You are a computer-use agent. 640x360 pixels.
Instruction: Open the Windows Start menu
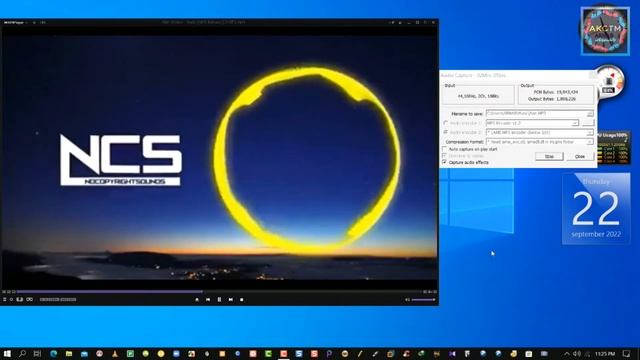[x=7, y=353]
